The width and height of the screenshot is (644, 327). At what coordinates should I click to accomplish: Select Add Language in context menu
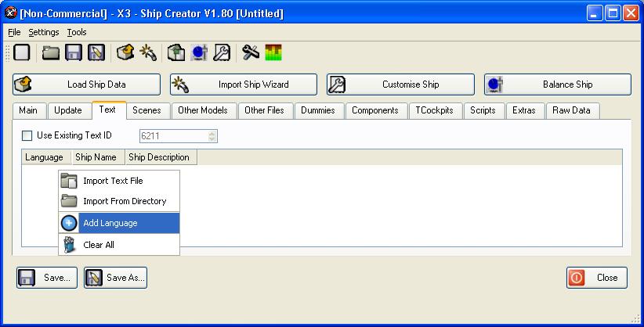(119, 223)
